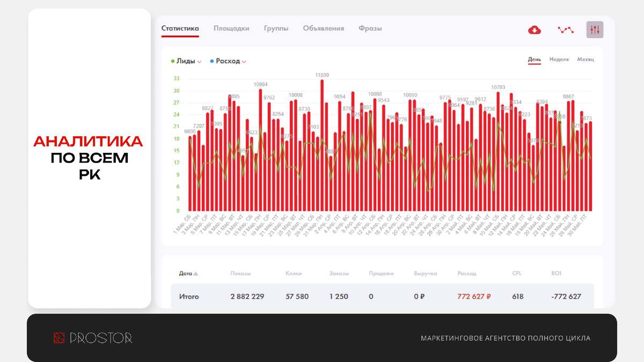Click the blue Расход legend dot
The image size is (644, 362).
[x=212, y=61]
